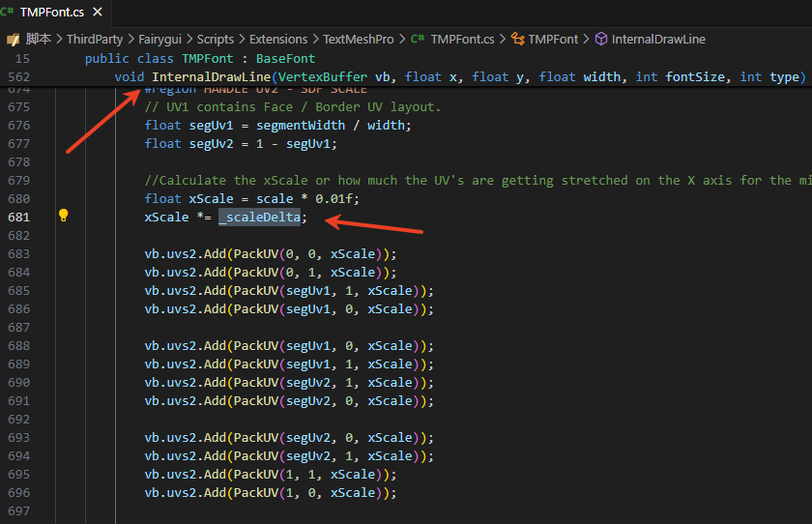Open the ThirdParty breadcrumb folder
Screen dimensions: 812x524
pos(94,40)
